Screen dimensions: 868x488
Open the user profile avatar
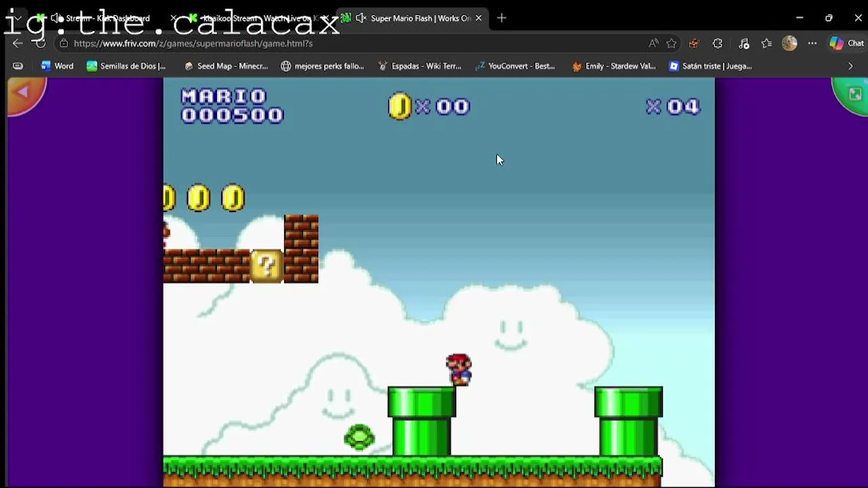coord(789,43)
